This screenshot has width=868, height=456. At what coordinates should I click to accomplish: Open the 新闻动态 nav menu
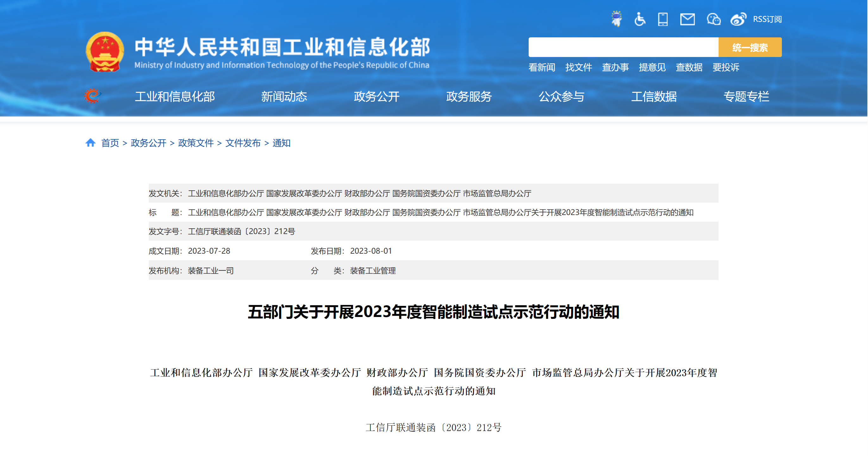point(284,97)
